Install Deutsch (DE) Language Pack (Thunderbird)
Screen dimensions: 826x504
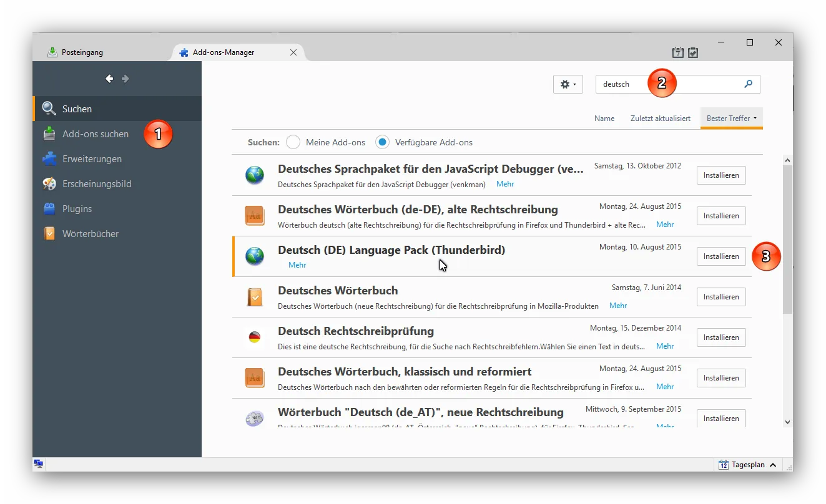coord(721,256)
